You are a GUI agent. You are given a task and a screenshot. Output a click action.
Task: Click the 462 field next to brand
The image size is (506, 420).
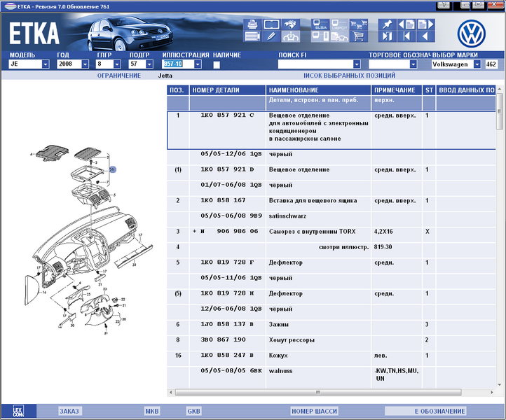[491, 64]
